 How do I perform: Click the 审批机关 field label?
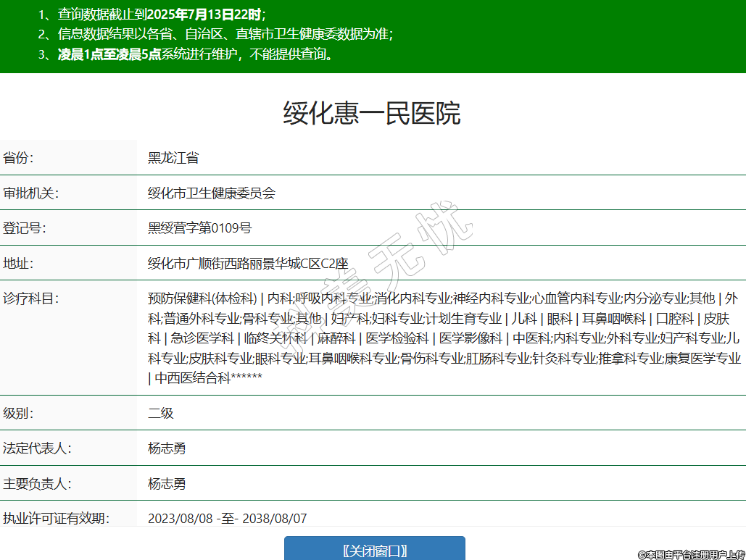(x=30, y=193)
